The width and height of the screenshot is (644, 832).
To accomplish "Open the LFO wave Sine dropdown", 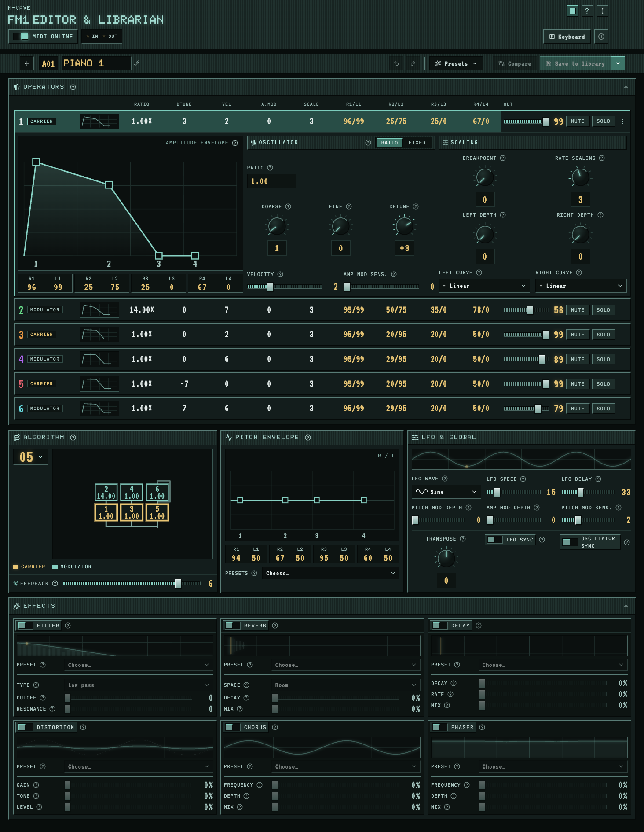I will (x=446, y=492).
